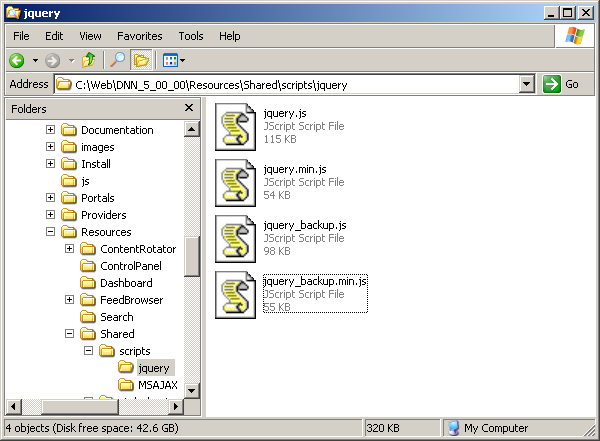Expand the Install folder node
600x441 pixels.
point(50,163)
